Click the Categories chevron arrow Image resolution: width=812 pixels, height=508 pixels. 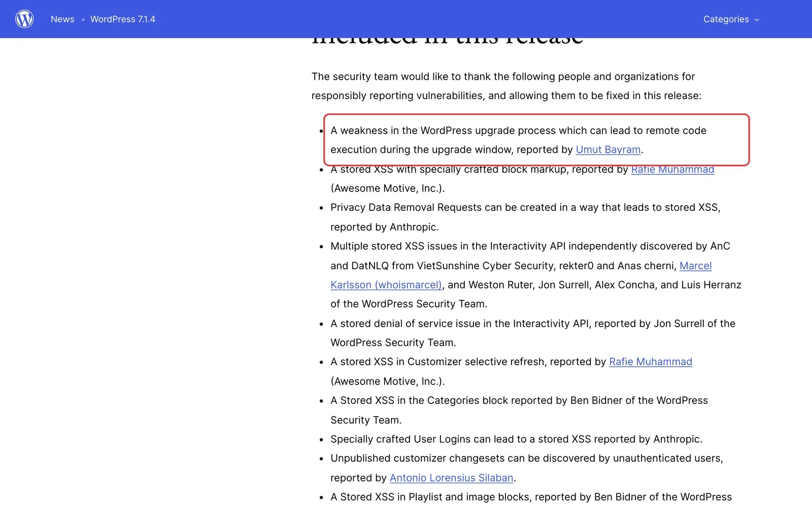pyautogui.click(x=757, y=20)
